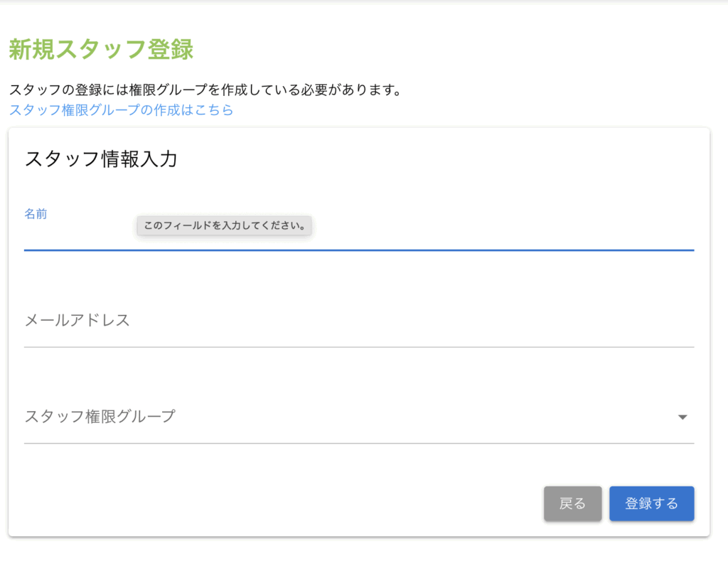Open スタッフ権限グループの作成はこちら link

pos(121,110)
